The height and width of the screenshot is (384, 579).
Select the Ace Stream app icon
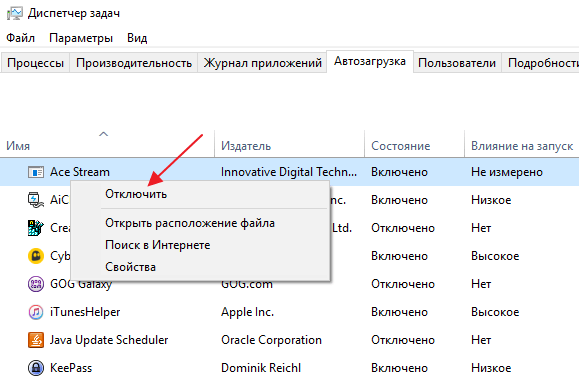coord(36,172)
